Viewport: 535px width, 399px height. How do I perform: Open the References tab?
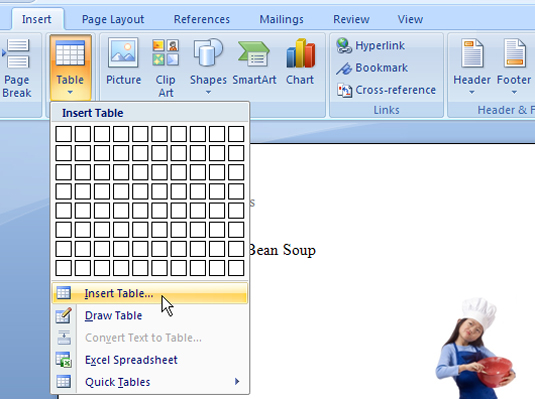pyautogui.click(x=202, y=19)
